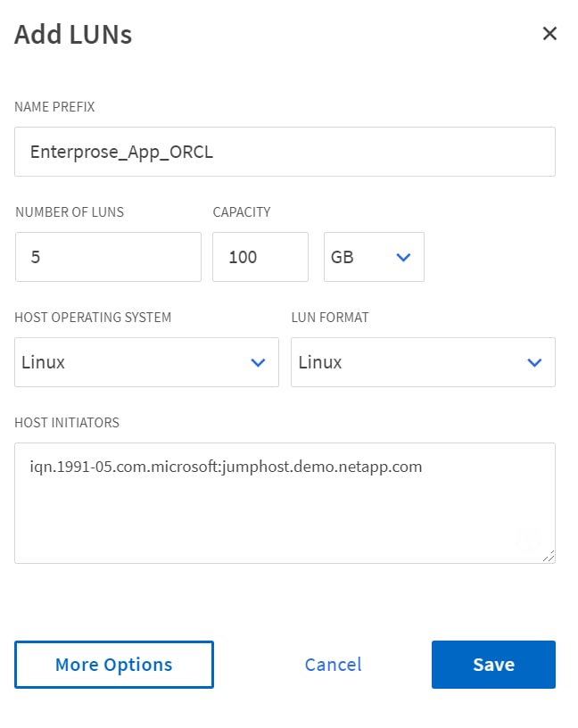
Task: Grab the Host Initiators resize handle
Action: 548,556
